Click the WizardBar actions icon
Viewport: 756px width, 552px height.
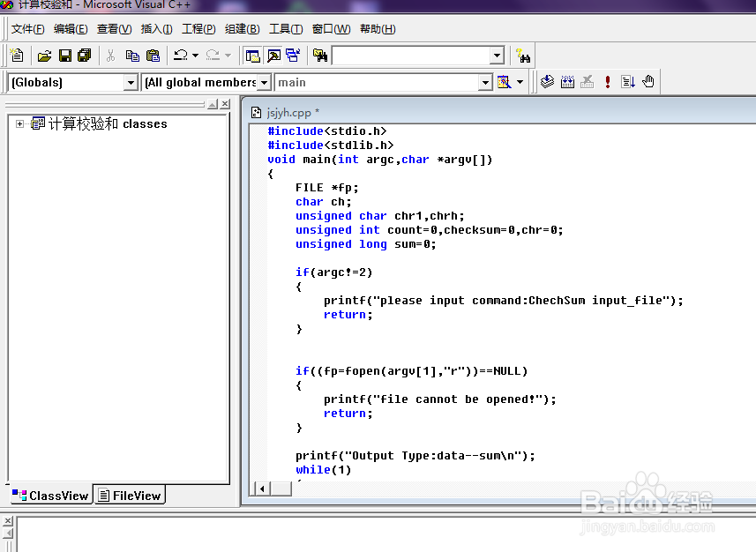click(x=504, y=82)
